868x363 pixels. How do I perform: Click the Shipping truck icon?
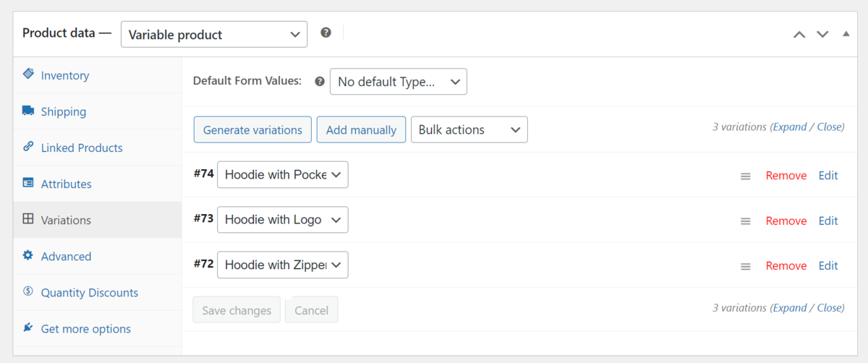click(28, 111)
